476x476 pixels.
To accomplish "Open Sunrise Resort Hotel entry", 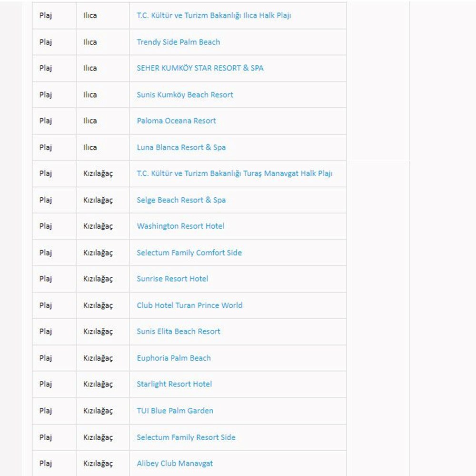I will [x=172, y=279].
